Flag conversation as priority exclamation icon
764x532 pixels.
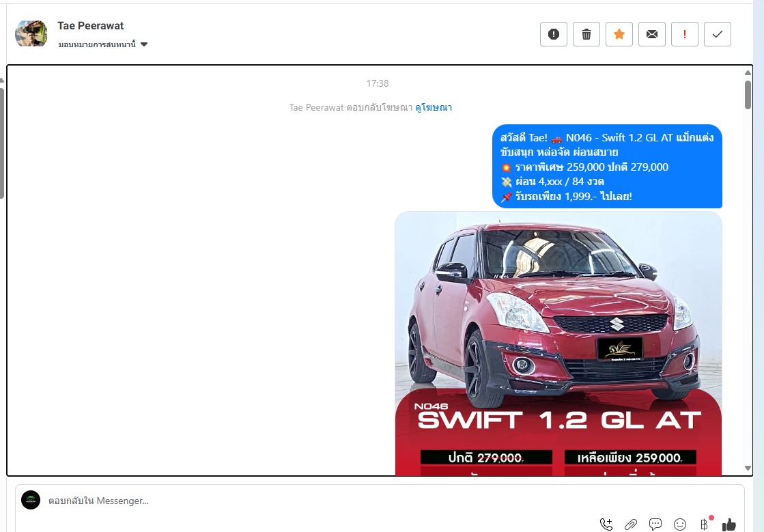(685, 34)
